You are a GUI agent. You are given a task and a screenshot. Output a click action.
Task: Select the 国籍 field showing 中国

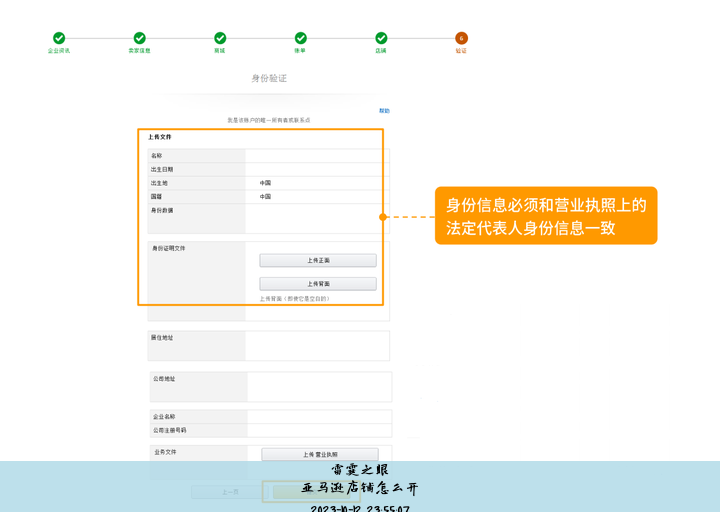(x=315, y=197)
